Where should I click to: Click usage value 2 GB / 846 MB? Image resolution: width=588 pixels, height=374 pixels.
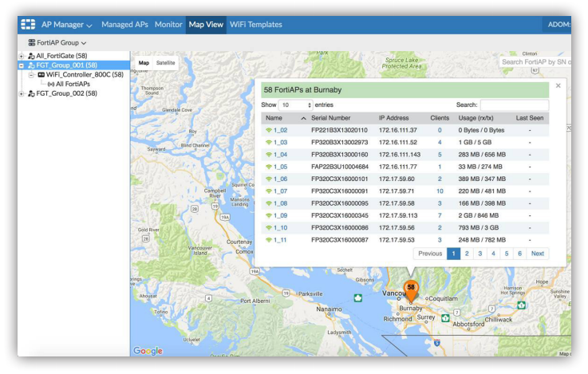[x=478, y=215]
